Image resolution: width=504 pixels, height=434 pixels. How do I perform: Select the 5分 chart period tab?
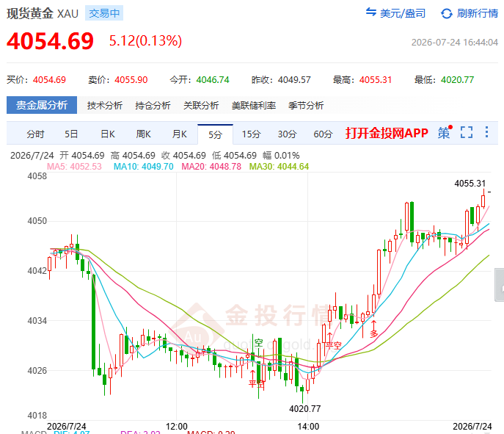pos(215,134)
